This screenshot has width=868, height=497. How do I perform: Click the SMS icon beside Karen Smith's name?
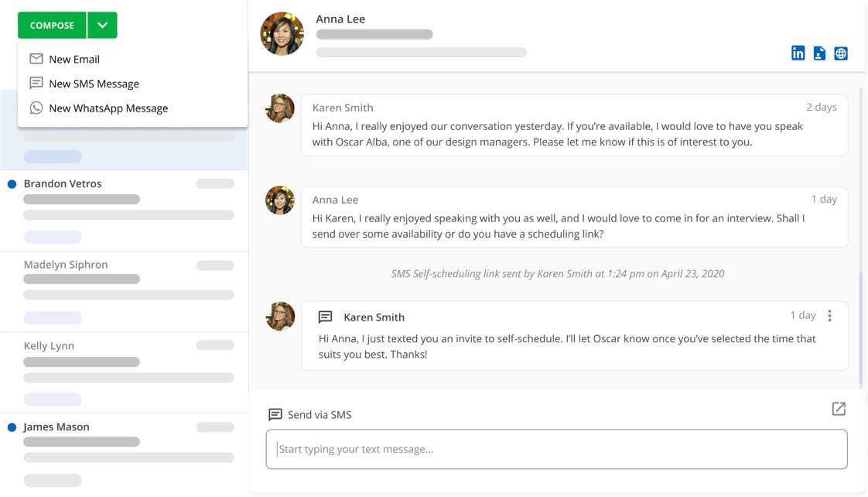[x=326, y=317]
